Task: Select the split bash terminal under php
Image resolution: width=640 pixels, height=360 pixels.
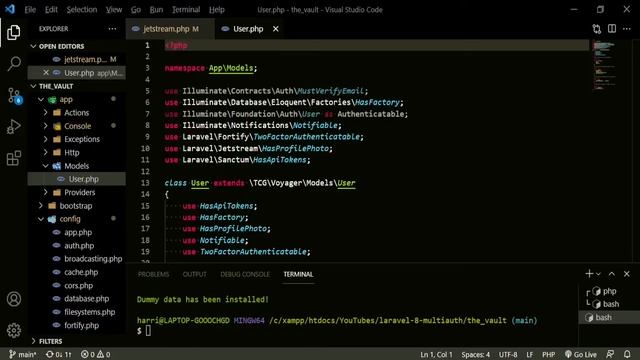Action: (x=609, y=304)
